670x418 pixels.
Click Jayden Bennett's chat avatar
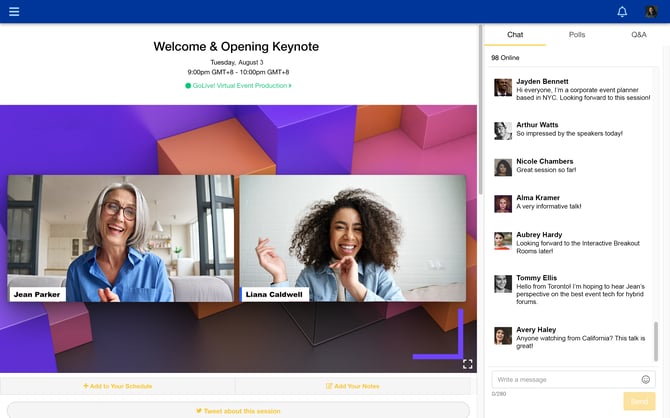tap(503, 88)
